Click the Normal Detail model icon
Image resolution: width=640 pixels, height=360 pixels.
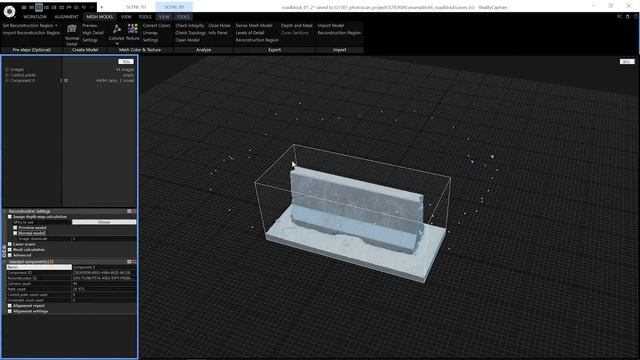(72, 29)
